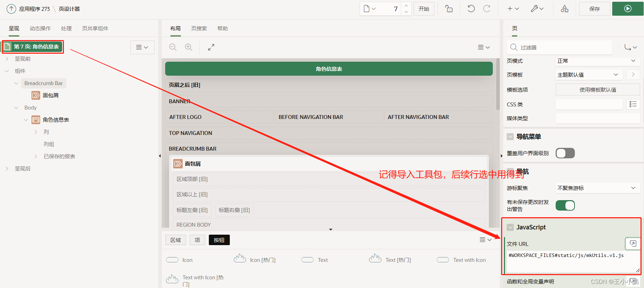The height and width of the screenshot is (288, 644).
Task: Select the green 角色信息表 page header
Action: [x=329, y=69]
